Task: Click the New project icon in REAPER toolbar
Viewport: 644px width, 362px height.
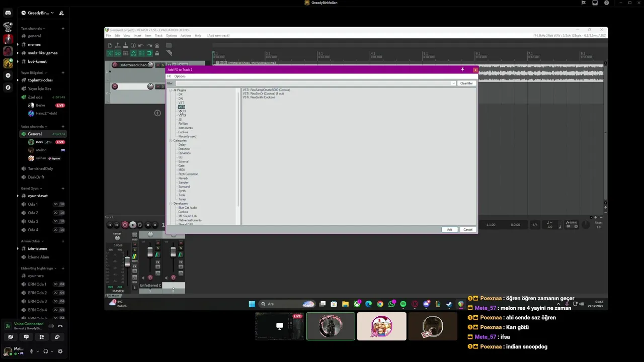Action: click(x=110, y=45)
